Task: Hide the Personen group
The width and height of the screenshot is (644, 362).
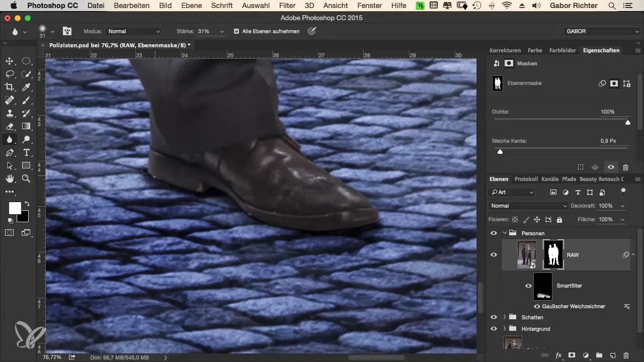Action: point(494,233)
